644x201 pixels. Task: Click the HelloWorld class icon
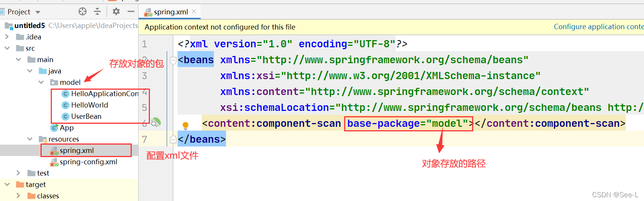(x=65, y=105)
